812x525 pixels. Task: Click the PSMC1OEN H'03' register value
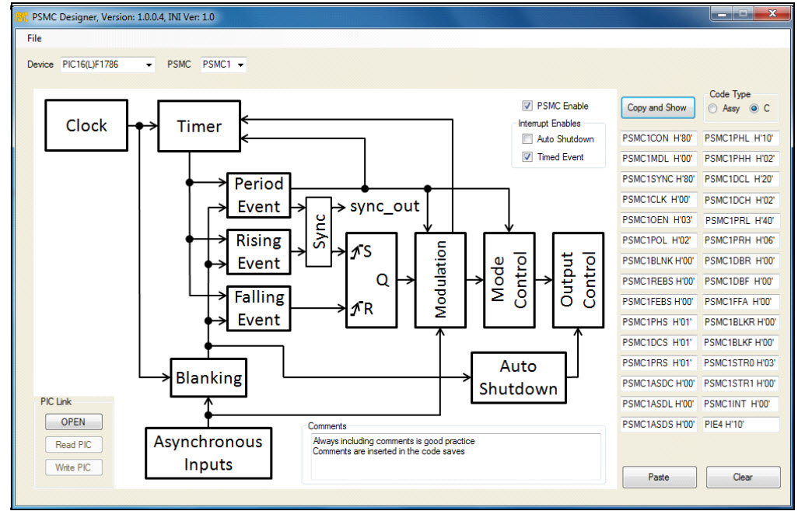658,220
